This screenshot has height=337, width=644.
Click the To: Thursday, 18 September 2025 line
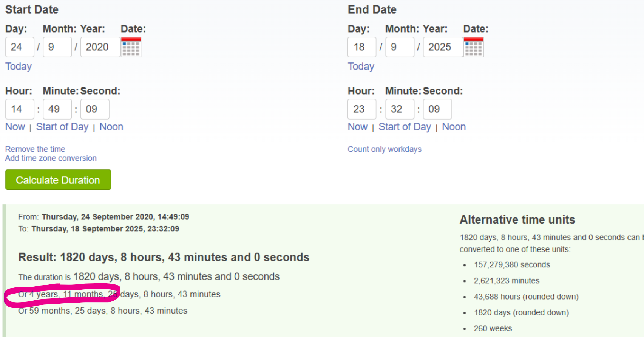tap(99, 229)
